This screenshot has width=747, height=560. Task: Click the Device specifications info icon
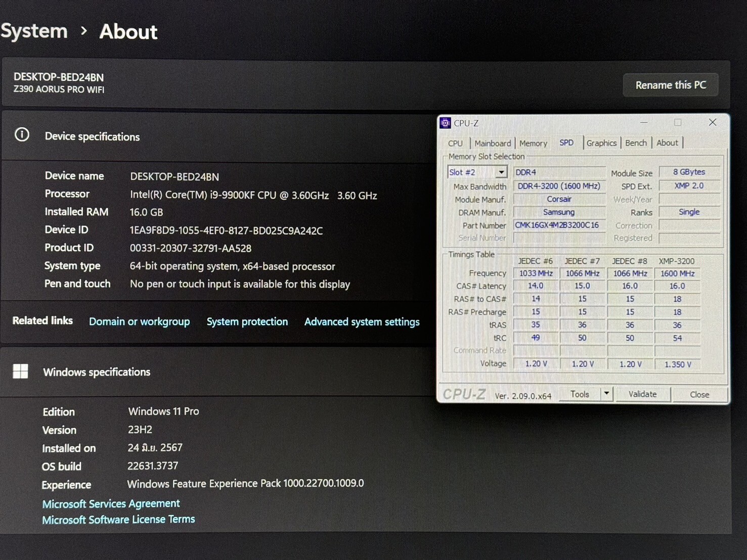(x=22, y=134)
